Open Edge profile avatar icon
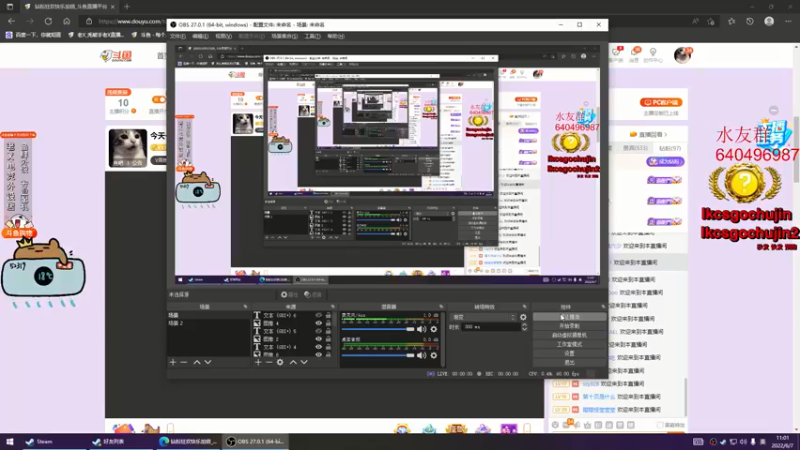The height and width of the screenshot is (450, 800). point(769,21)
